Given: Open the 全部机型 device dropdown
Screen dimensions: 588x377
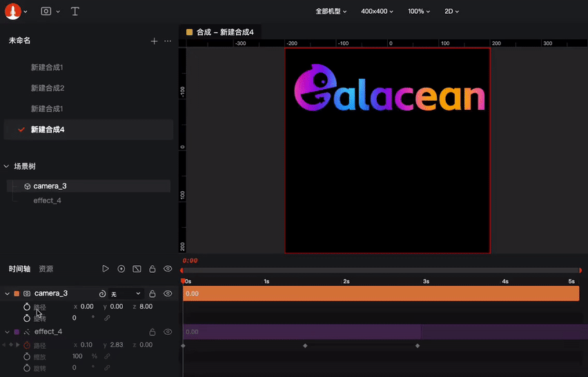Looking at the screenshot, I should [x=331, y=11].
